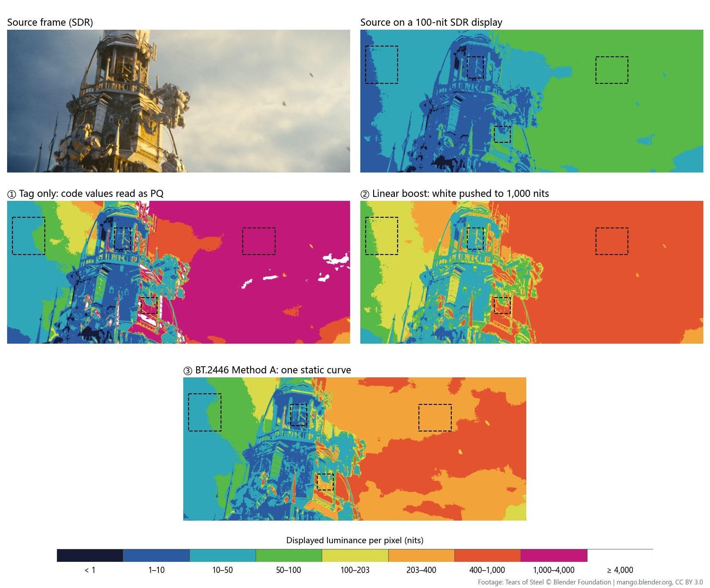Select the "≥ 4,000" legend label
710x588 pixels.
point(620,570)
